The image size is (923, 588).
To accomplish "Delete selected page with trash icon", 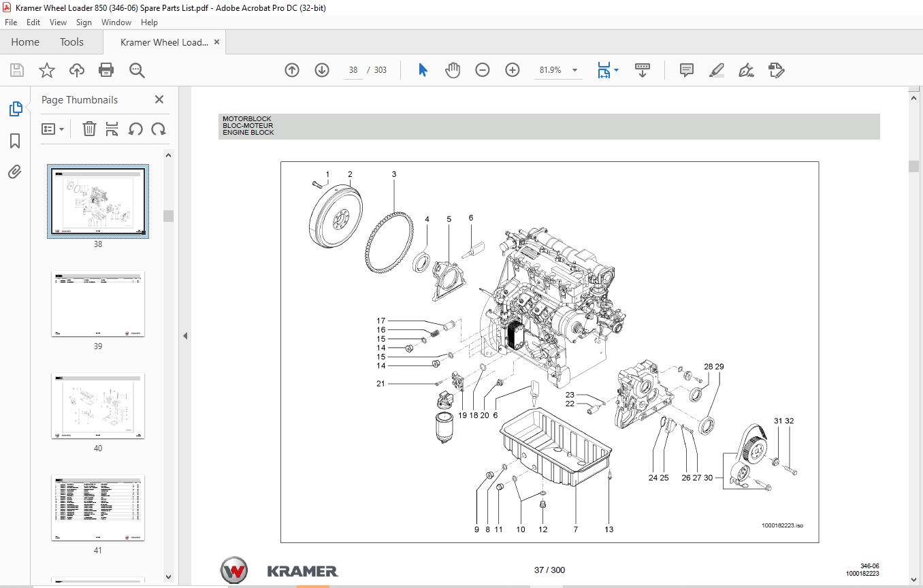I will tap(89, 129).
